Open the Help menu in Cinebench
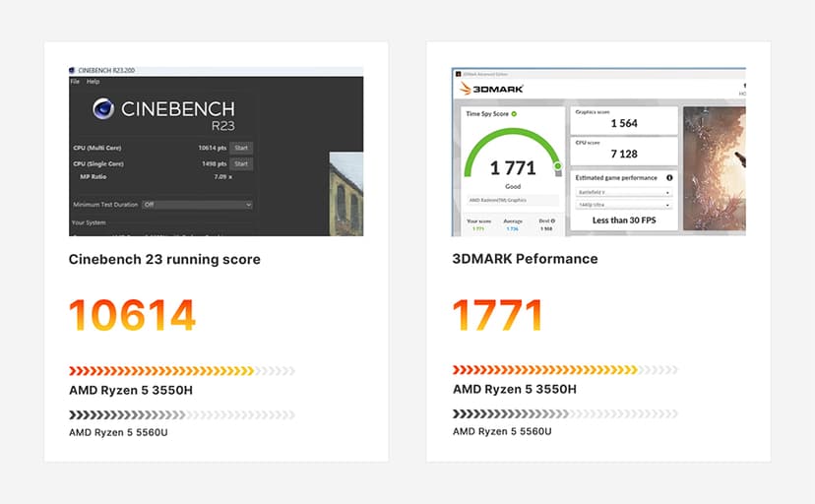The image size is (815, 504). [x=93, y=82]
